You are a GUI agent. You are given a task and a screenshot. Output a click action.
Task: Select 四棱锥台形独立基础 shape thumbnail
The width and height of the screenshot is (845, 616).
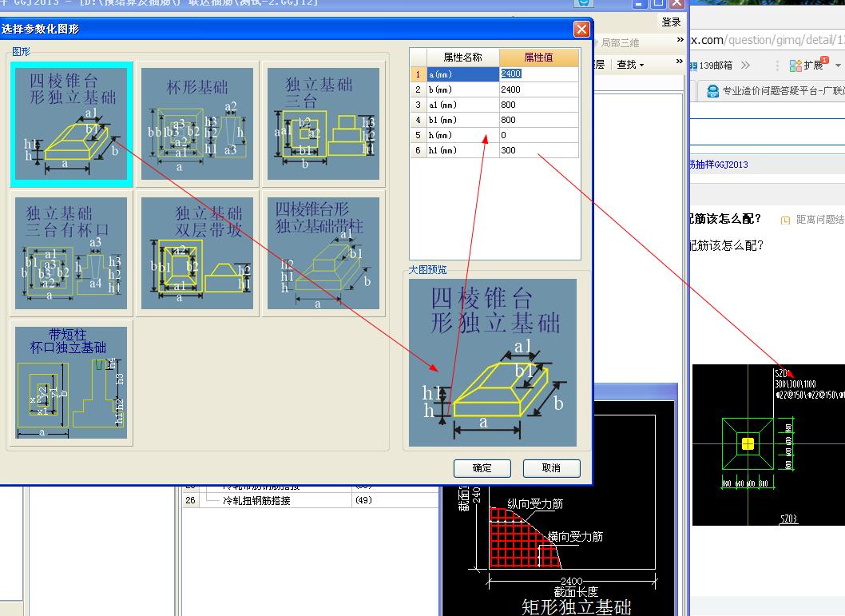[71, 124]
